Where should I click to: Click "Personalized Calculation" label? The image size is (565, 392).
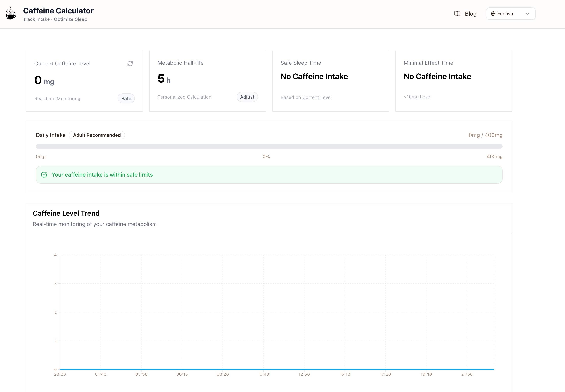[x=184, y=97]
